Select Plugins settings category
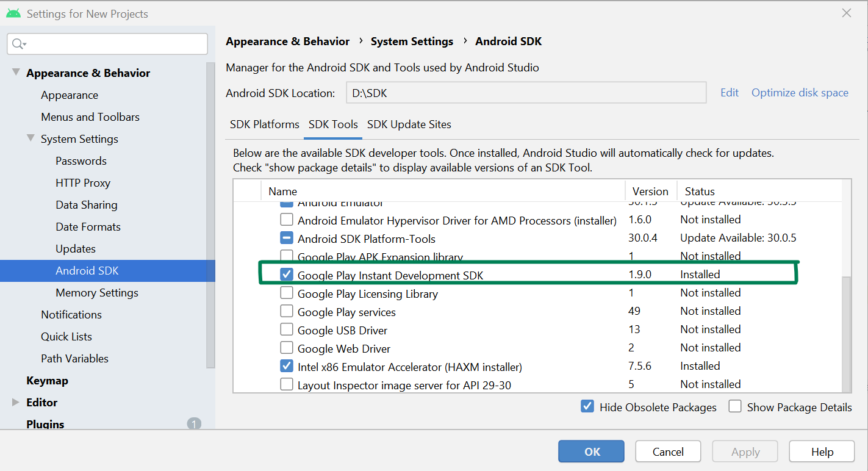 click(45, 424)
